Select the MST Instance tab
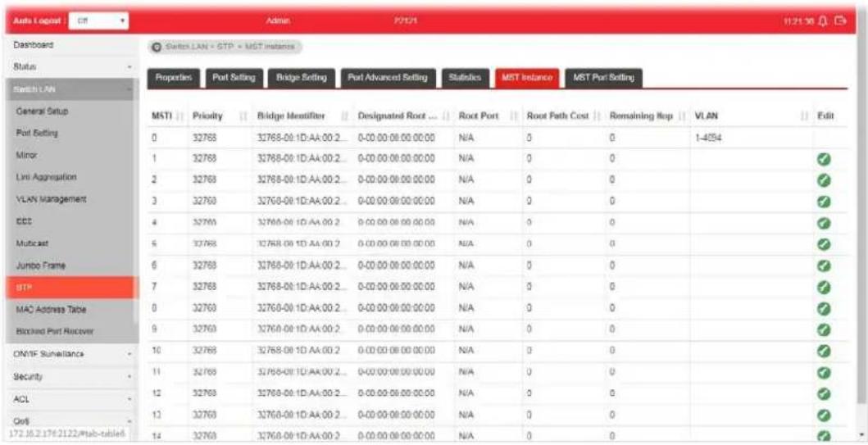 [x=527, y=78]
